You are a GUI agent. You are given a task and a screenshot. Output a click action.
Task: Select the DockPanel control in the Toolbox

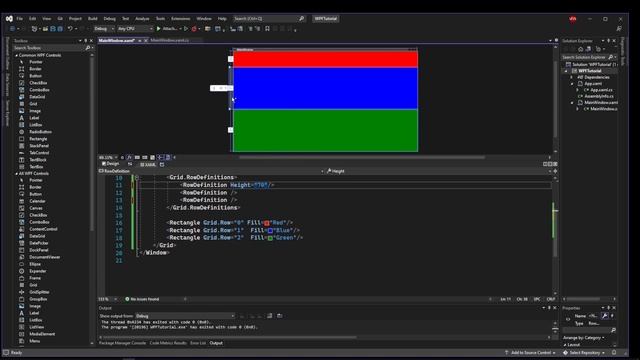coord(39,250)
